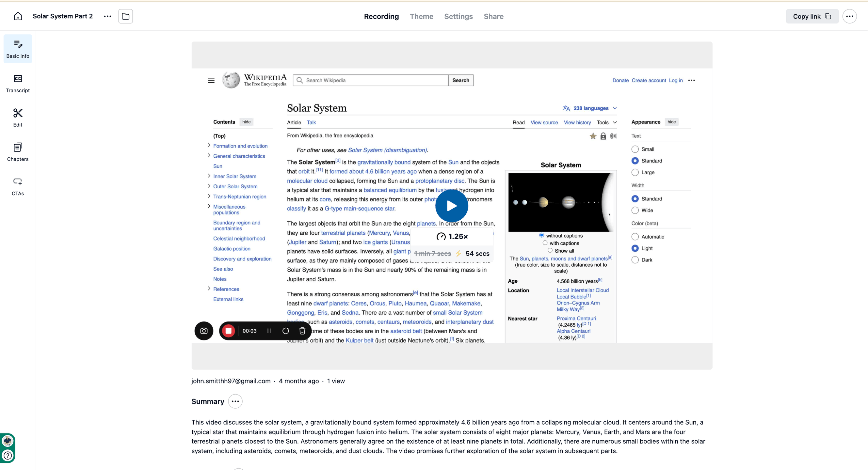868x470 pixels.
Task: Select Light color option
Action: [x=635, y=248]
